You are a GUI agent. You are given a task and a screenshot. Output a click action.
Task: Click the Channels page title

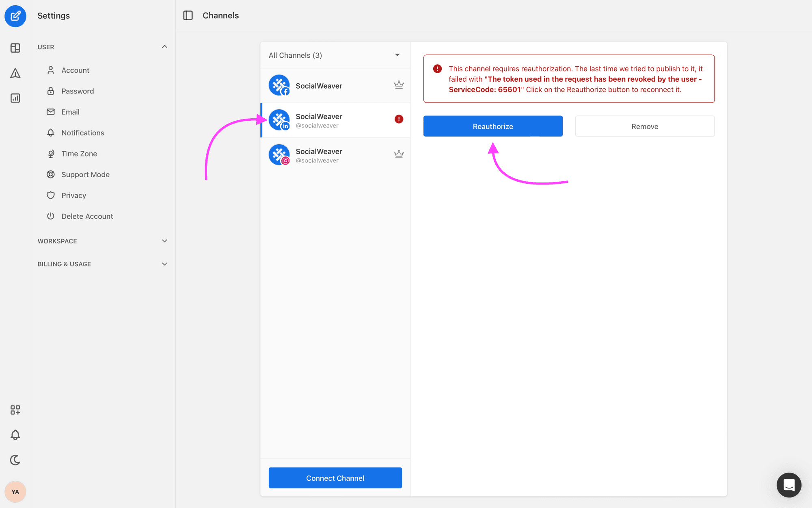(220, 15)
